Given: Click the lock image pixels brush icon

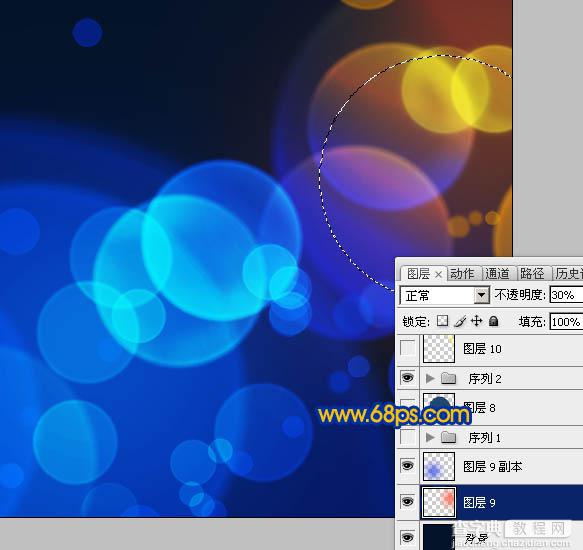Looking at the screenshot, I should tap(460, 321).
